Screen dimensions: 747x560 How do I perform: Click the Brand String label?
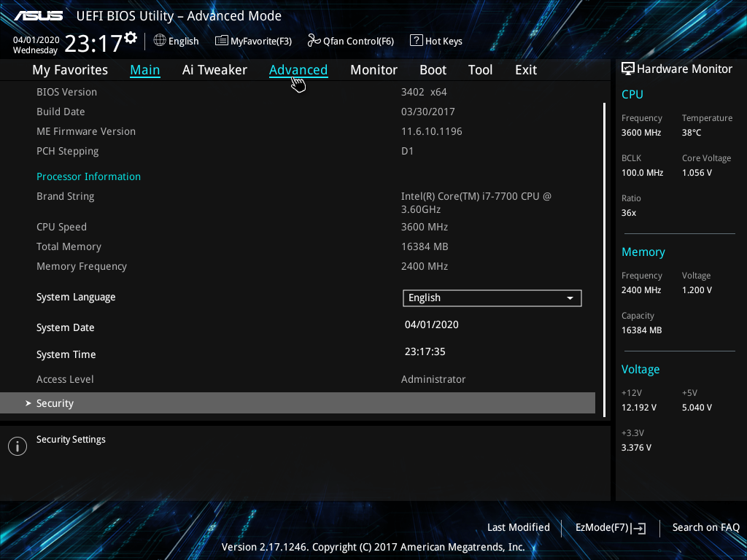(x=65, y=197)
